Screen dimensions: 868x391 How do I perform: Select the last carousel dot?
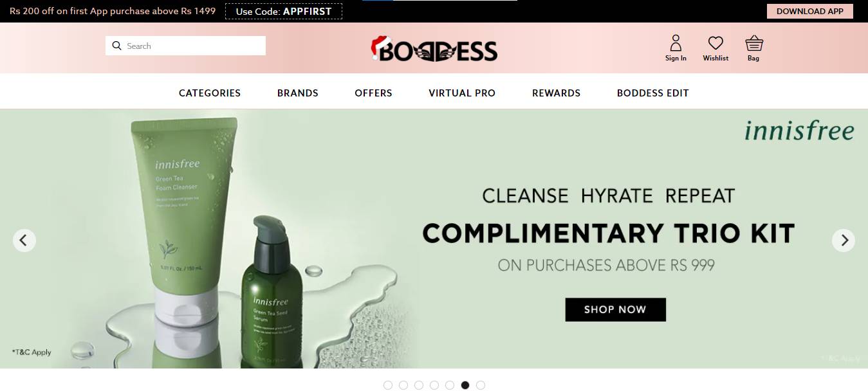[x=481, y=385]
